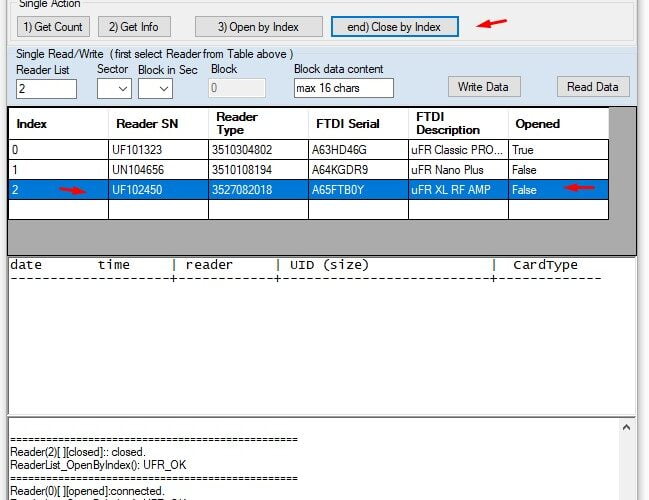The height and width of the screenshot is (500, 649).
Task: Click the Index column header
Action: 58,124
